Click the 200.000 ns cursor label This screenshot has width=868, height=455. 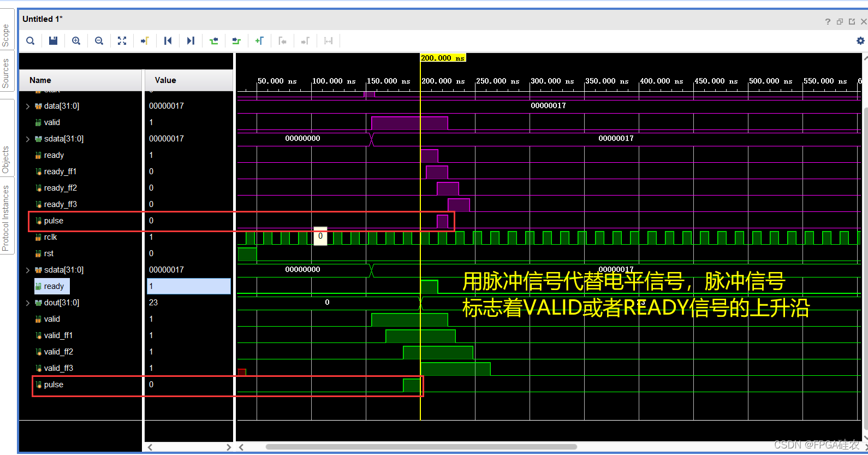point(443,58)
